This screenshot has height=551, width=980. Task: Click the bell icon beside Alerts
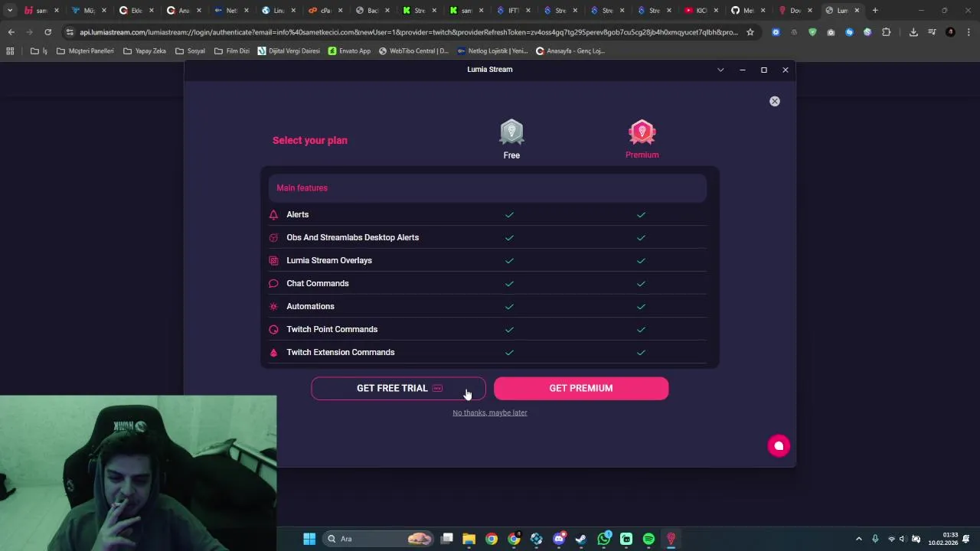pos(273,215)
